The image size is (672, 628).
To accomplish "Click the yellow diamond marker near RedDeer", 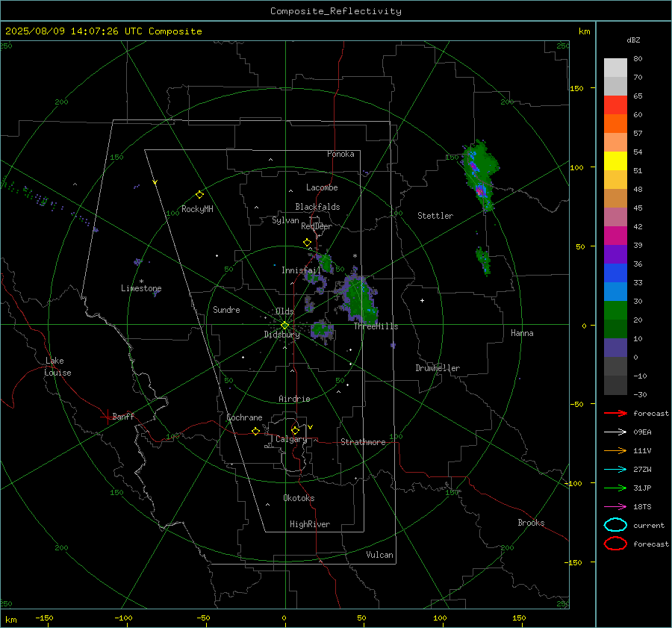I will pos(308,243).
